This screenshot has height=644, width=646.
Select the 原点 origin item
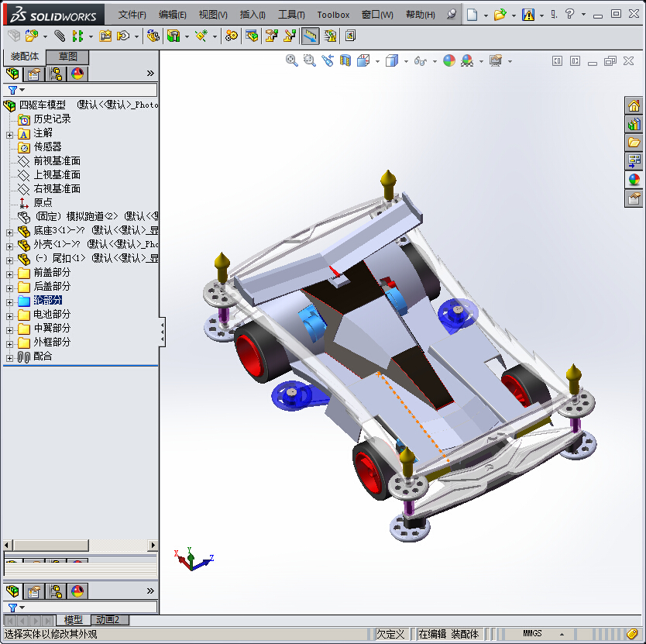pyautogui.click(x=43, y=202)
